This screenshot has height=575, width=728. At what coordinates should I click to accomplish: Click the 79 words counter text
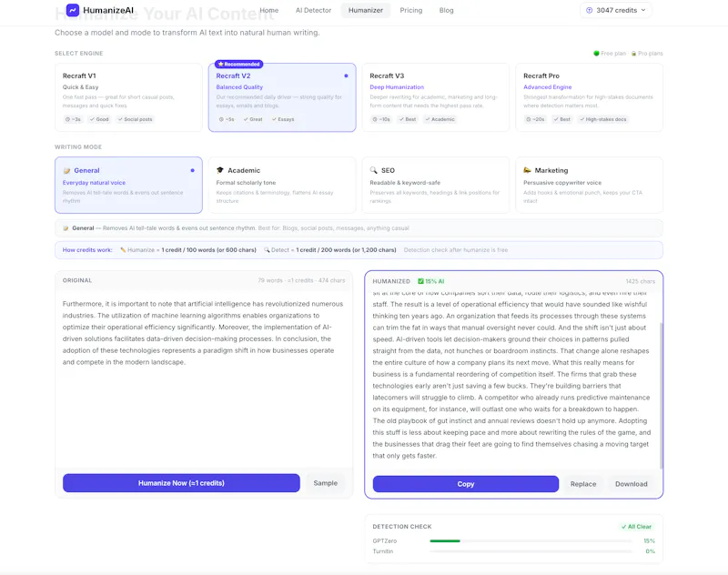pos(270,280)
